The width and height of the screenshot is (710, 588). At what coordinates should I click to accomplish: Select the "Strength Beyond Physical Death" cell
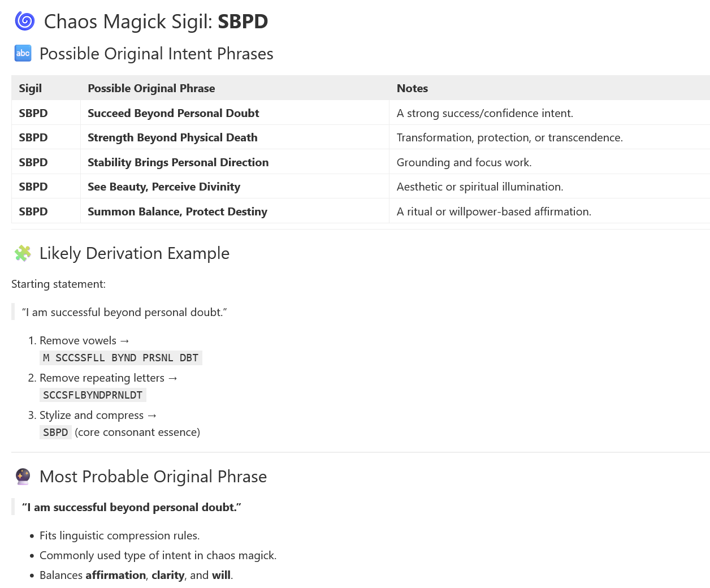tap(172, 137)
